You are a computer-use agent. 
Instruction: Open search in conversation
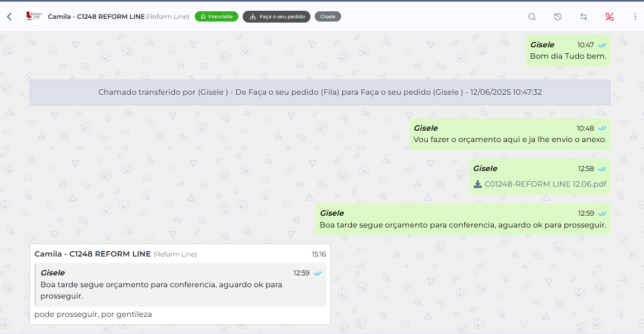point(532,17)
